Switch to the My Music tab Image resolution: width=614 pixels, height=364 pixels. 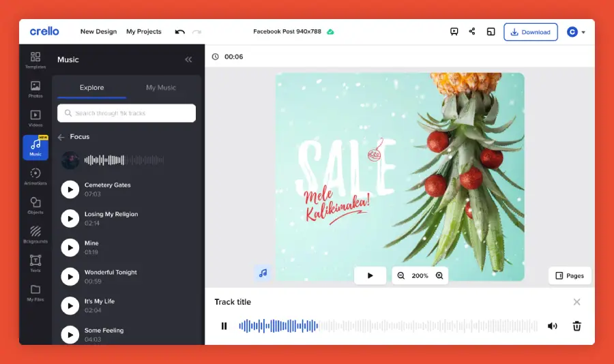161,88
